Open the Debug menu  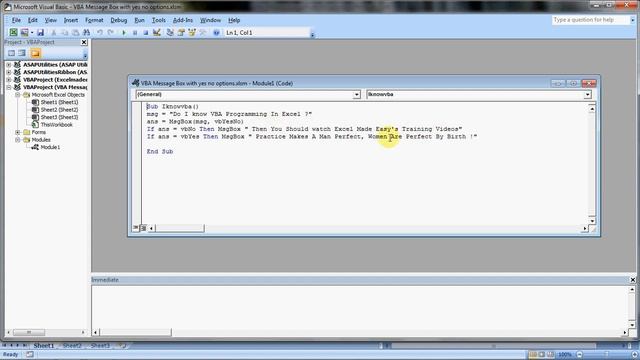click(119, 20)
